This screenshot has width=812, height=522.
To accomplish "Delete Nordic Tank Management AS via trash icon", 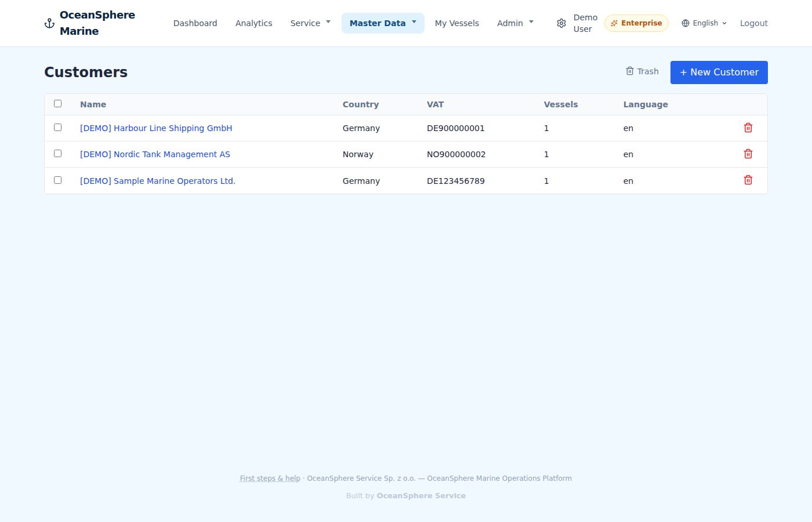I will point(748,154).
